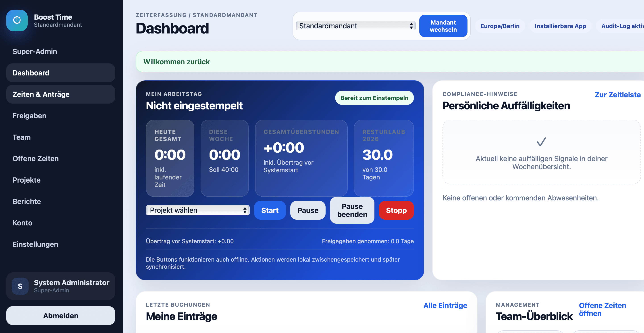
Task: Click the Persönliche Auffälligkeiten heading
Action: 506,106
